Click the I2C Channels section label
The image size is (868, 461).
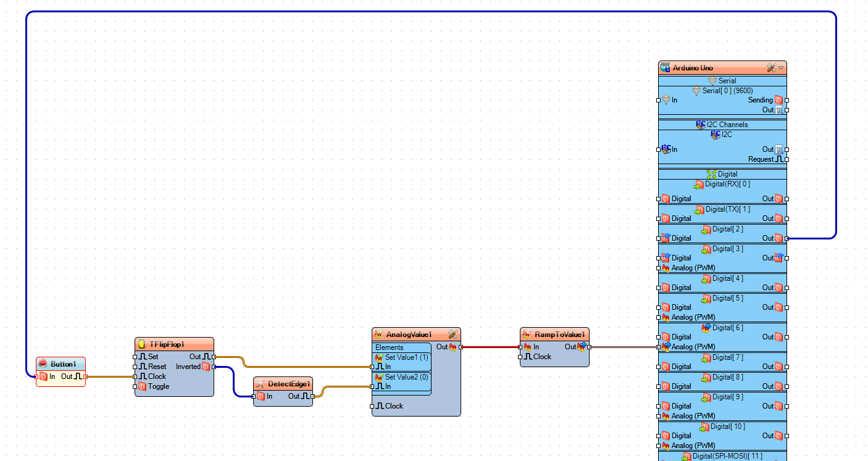(727, 125)
